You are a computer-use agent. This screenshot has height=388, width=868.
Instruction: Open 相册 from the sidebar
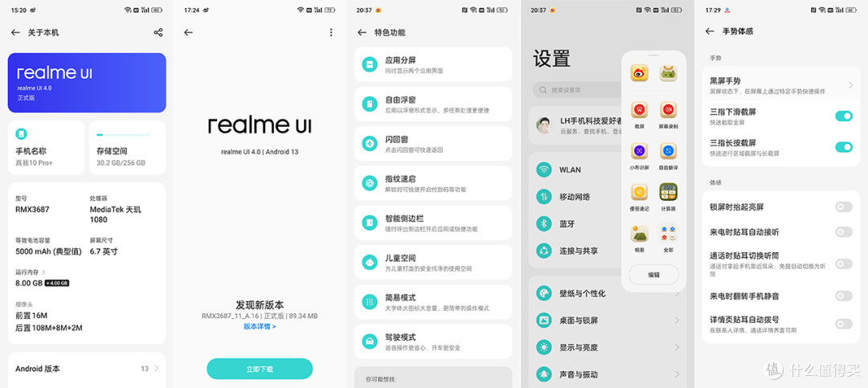coord(639,238)
